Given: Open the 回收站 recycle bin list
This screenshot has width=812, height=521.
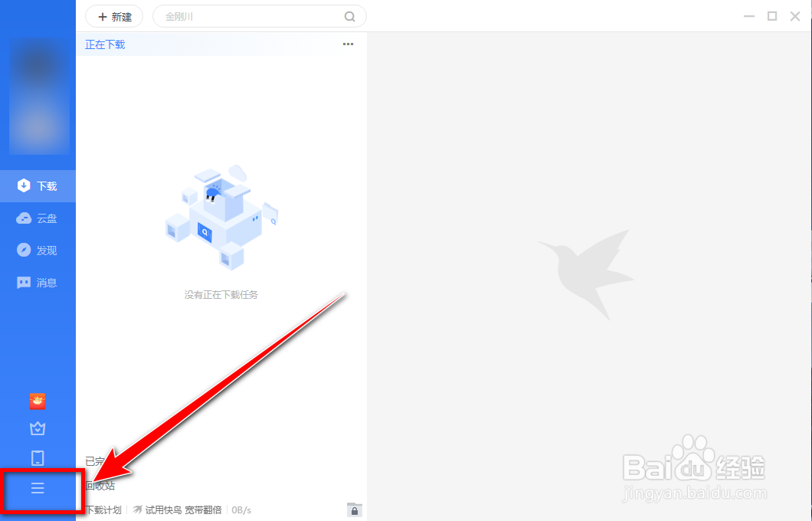Looking at the screenshot, I should pos(100,486).
